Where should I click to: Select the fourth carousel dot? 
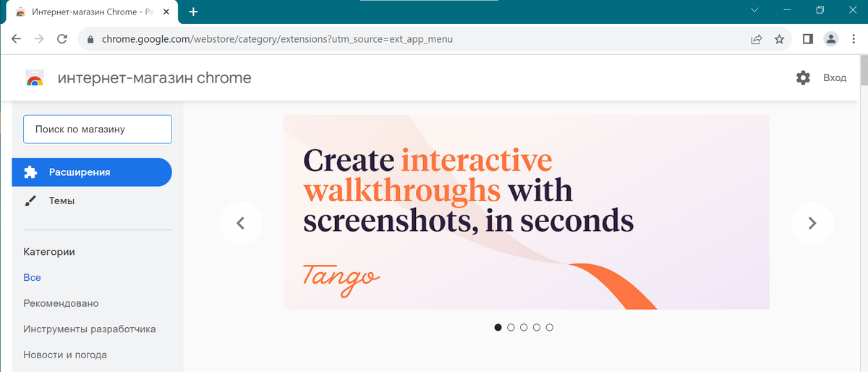point(537,328)
